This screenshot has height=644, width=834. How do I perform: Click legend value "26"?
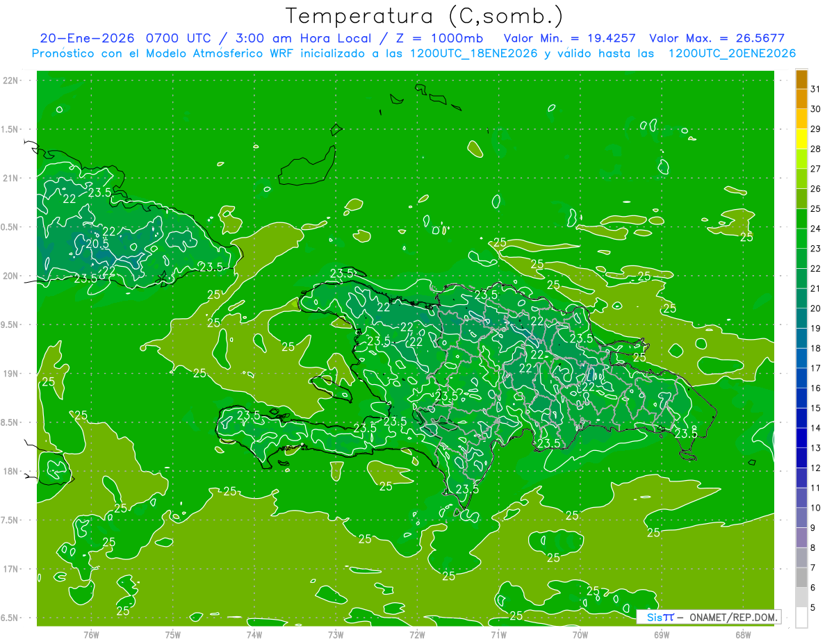click(816, 189)
